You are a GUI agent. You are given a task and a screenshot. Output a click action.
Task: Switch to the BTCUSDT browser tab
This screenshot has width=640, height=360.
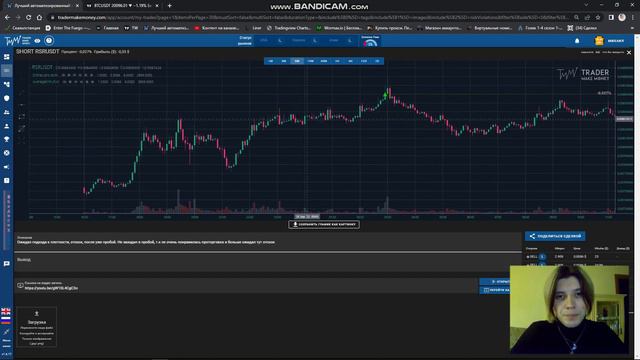[x=122, y=6]
